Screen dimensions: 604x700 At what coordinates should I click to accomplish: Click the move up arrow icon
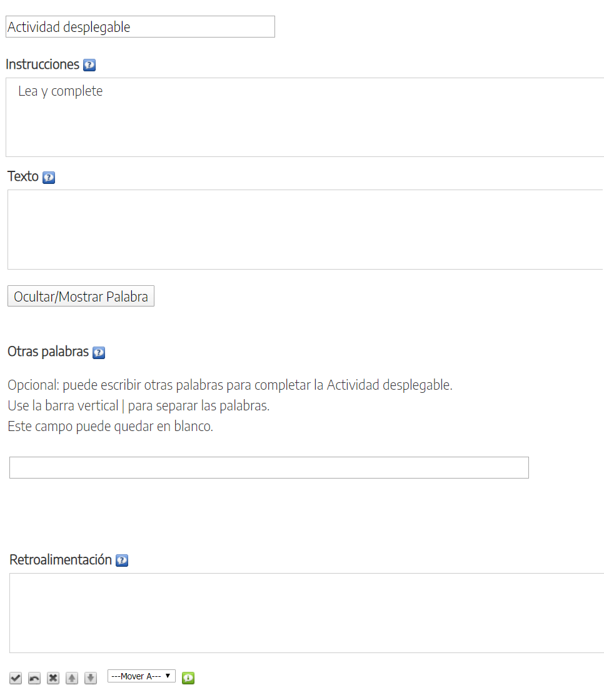click(x=72, y=678)
